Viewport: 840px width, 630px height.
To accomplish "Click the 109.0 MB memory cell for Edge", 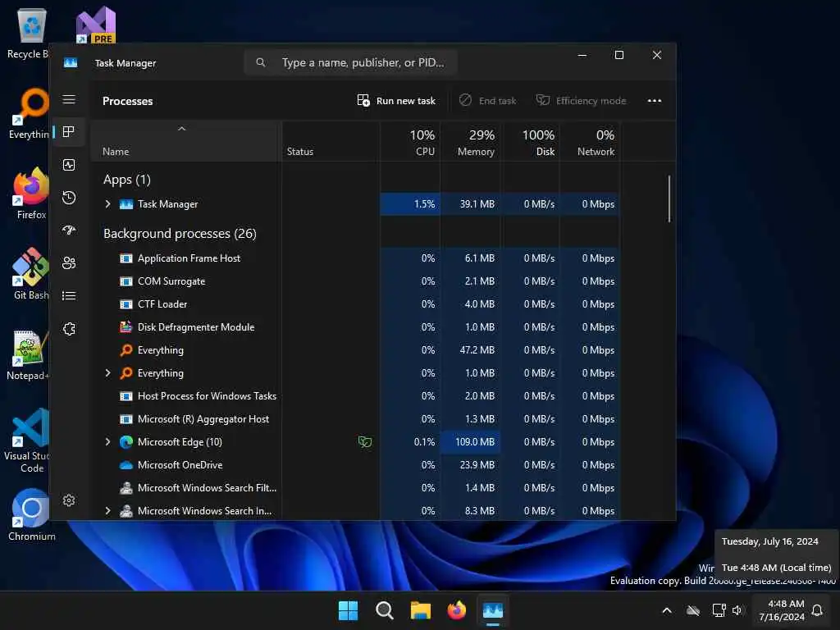I will click(471, 442).
